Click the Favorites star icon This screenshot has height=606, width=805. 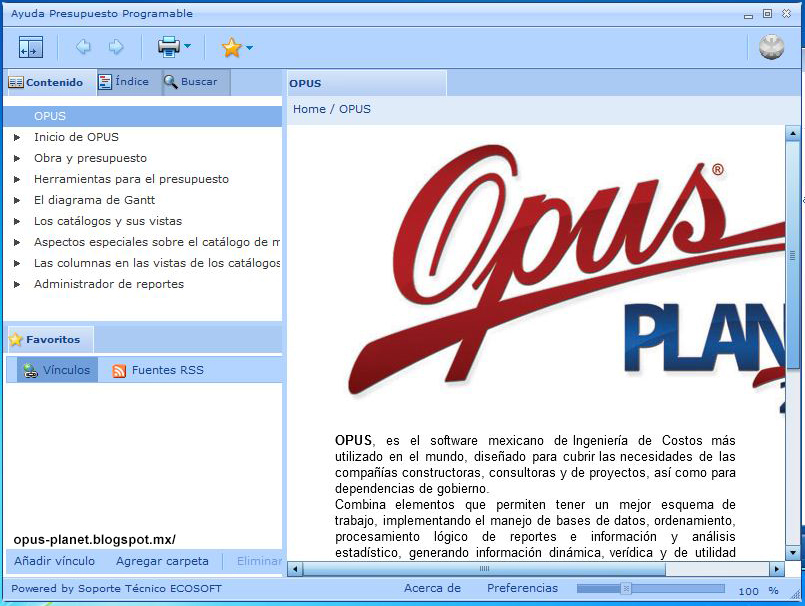pyautogui.click(x=230, y=47)
